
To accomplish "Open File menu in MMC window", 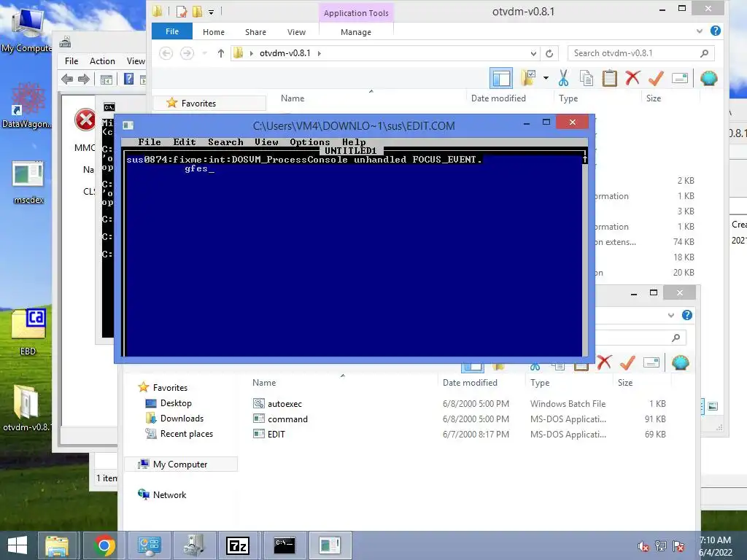I will point(71,61).
